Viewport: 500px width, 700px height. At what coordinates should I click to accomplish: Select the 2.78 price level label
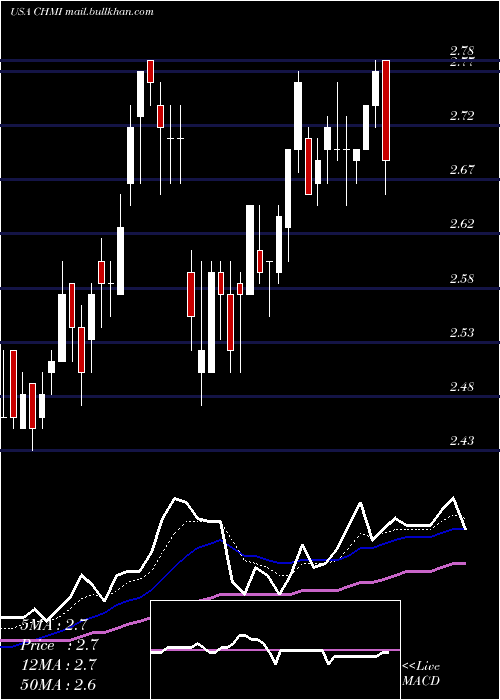pos(462,50)
